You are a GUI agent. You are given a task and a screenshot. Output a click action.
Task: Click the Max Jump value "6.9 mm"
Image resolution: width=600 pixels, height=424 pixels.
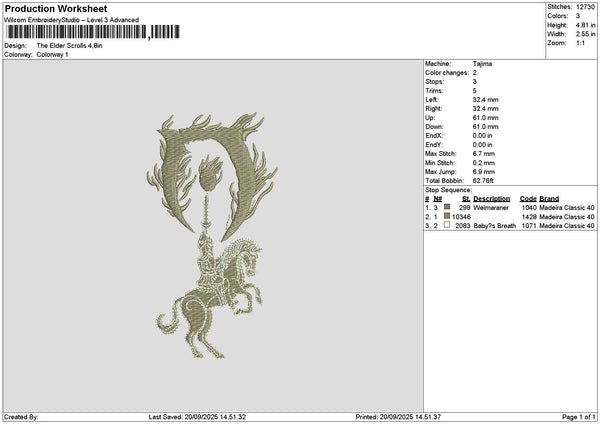tap(484, 172)
